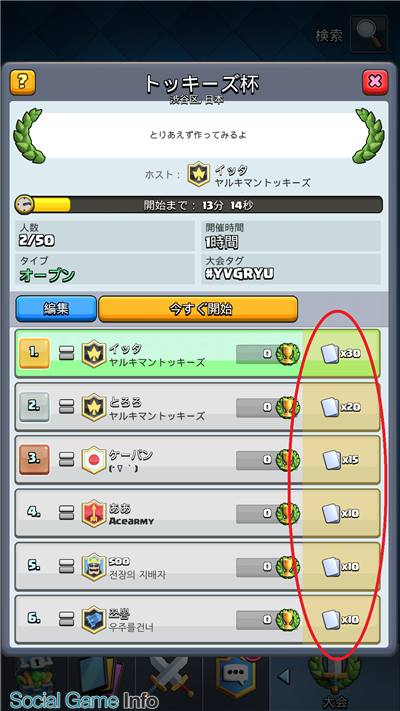Tap the left arrow beside 大会 tab

(283, 677)
